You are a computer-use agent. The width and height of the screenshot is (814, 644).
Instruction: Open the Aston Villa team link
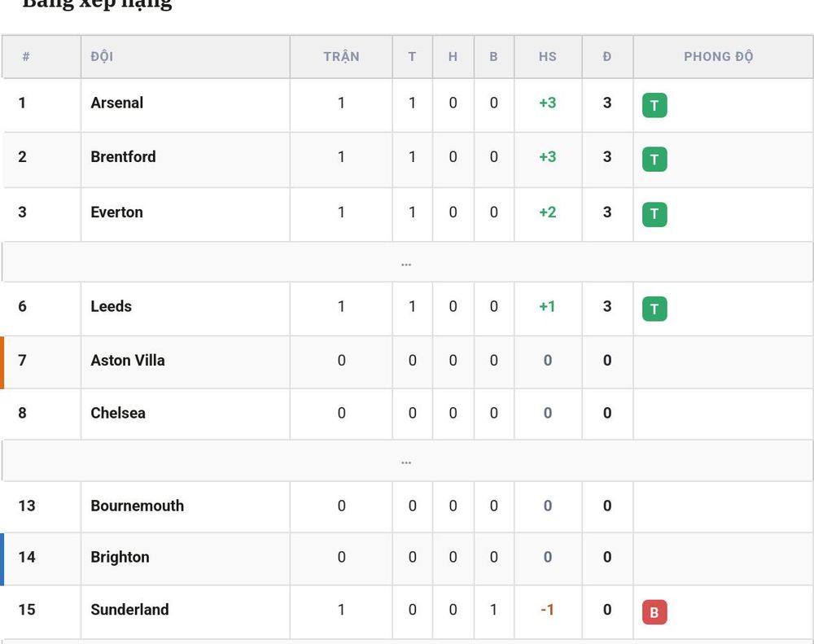(x=128, y=361)
